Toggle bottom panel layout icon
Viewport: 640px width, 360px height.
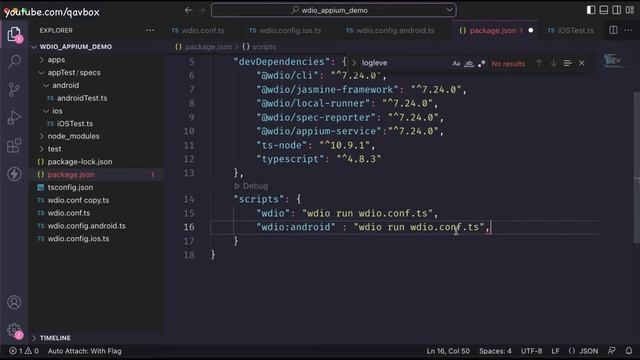pos(604,10)
